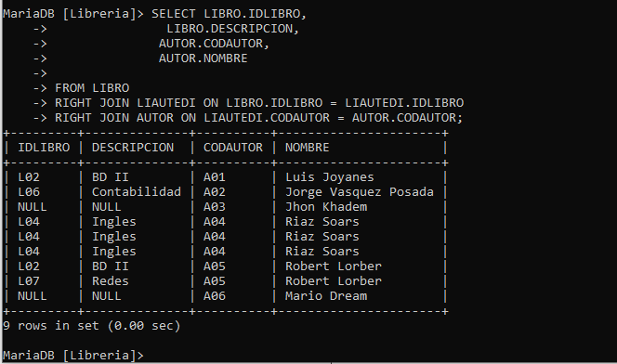
Task: Click the Jhon Khadem name cell
Action: click(326, 207)
